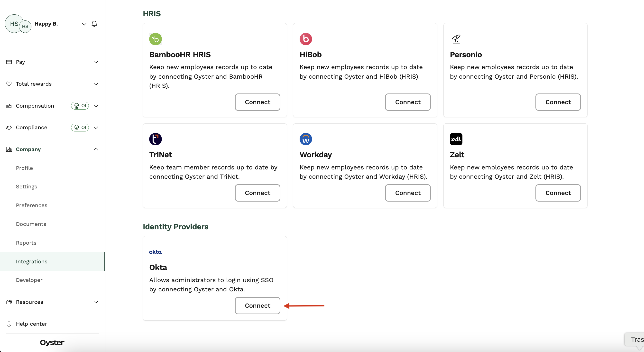Click the Okta card title
The height and width of the screenshot is (352, 644).
pos(158,268)
